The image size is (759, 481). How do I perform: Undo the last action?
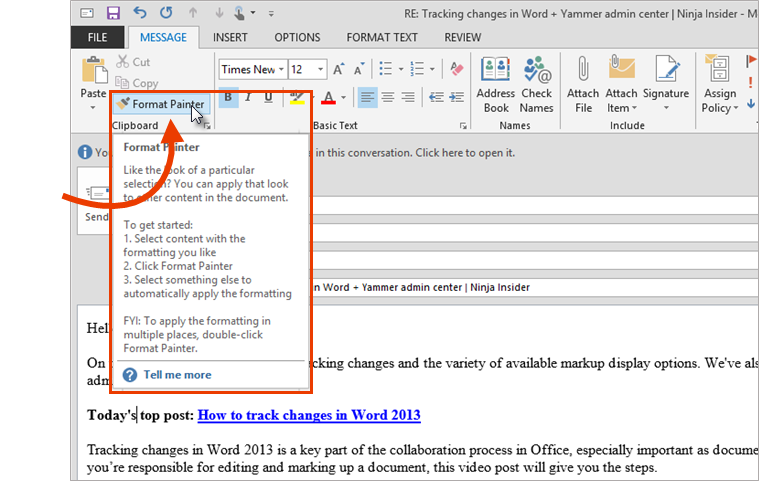point(139,13)
